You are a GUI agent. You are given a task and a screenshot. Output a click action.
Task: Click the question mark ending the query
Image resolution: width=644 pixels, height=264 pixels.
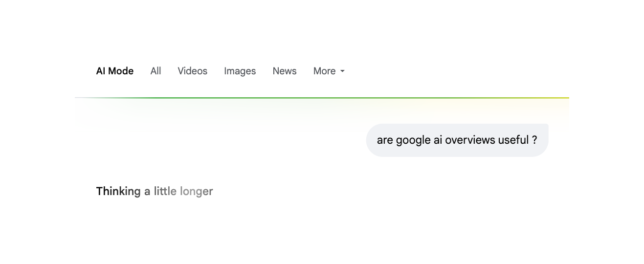click(534, 140)
